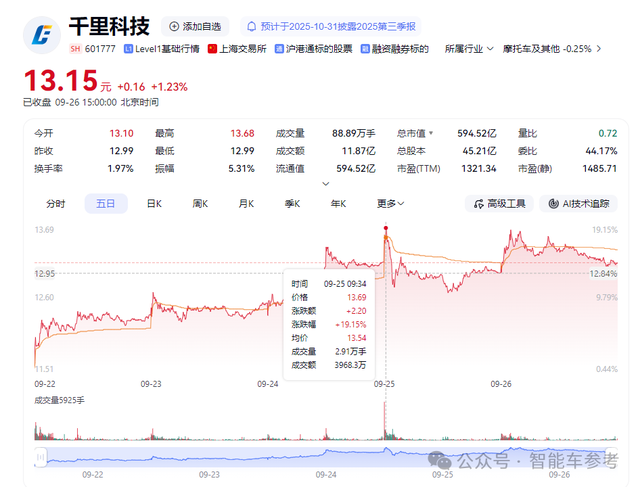This screenshot has height=487, width=640.
Task: Click the China flag icon beside 上海交易所
Action: click(x=212, y=49)
